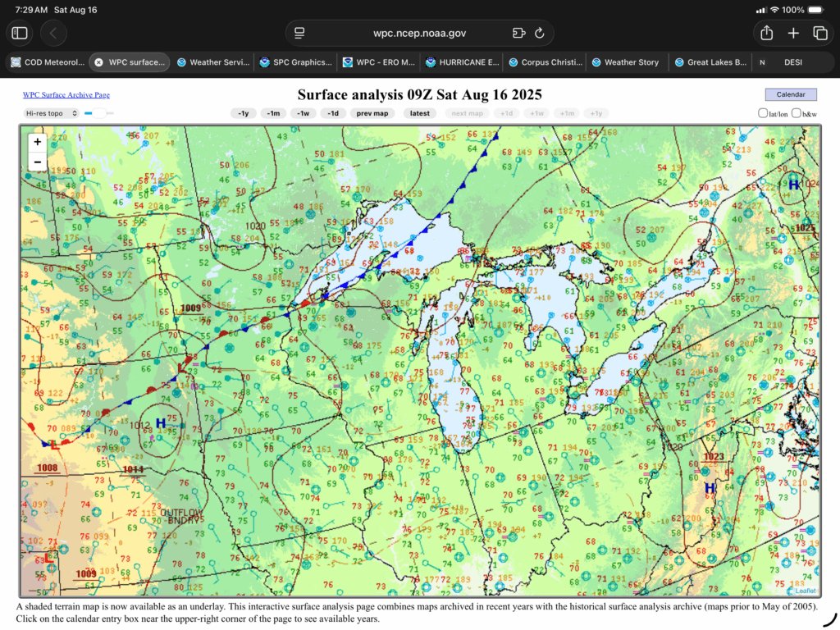Open the Hi-res topo dropdown

(x=51, y=113)
